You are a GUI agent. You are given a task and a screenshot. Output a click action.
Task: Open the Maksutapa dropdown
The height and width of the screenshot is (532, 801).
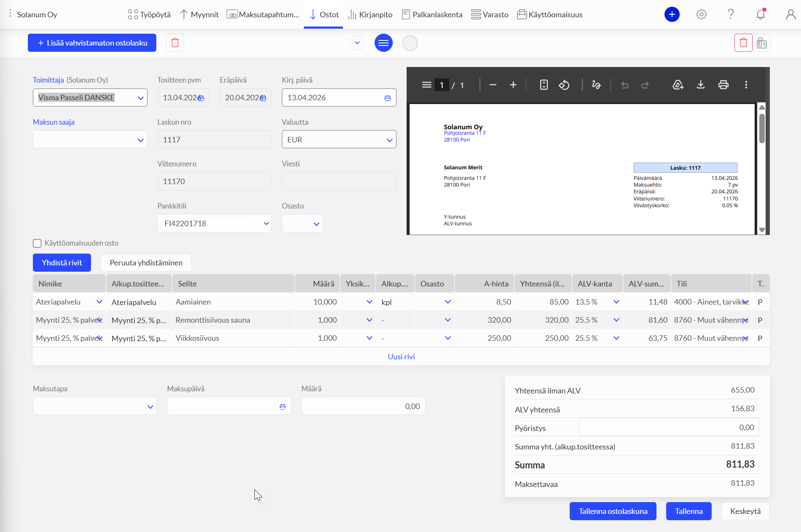click(95, 406)
